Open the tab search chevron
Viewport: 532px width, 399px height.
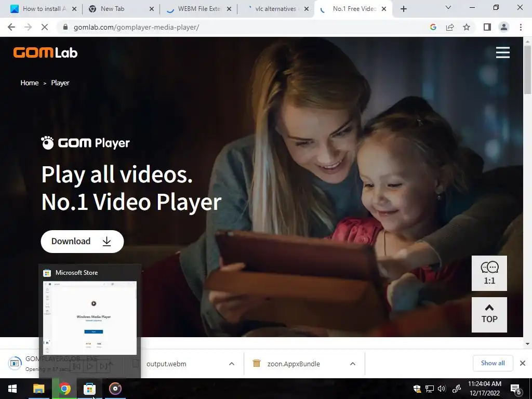[448, 7]
